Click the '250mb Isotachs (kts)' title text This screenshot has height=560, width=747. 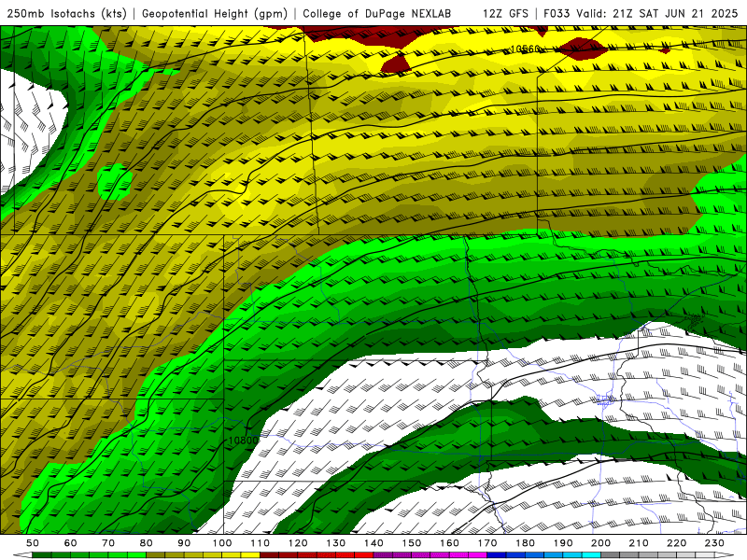(66, 13)
